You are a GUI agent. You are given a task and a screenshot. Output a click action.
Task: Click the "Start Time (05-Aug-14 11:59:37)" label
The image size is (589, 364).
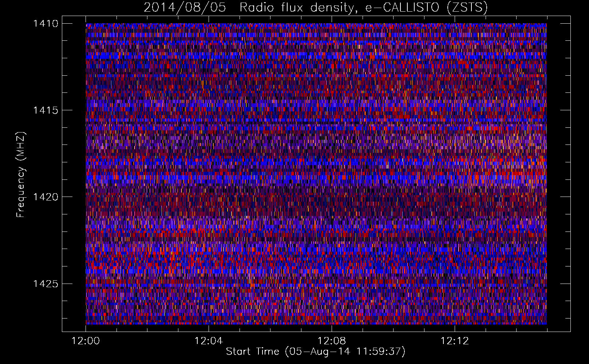click(316, 352)
